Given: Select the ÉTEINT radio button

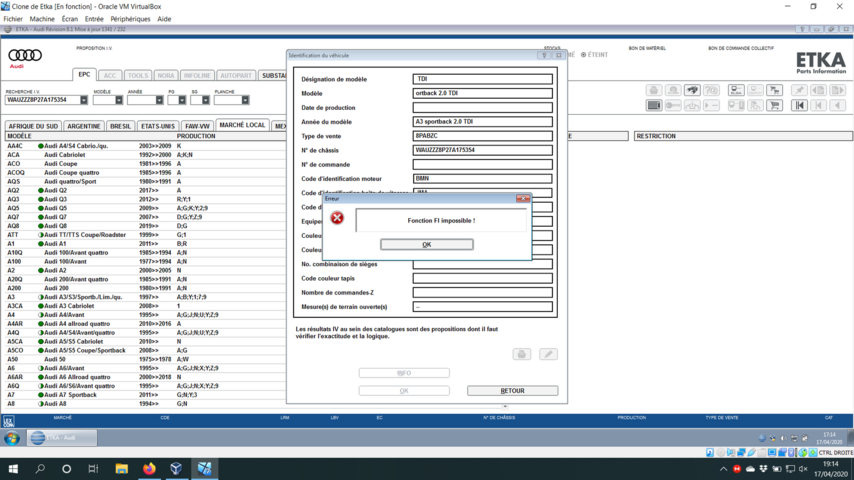Looking at the screenshot, I should point(583,54).
